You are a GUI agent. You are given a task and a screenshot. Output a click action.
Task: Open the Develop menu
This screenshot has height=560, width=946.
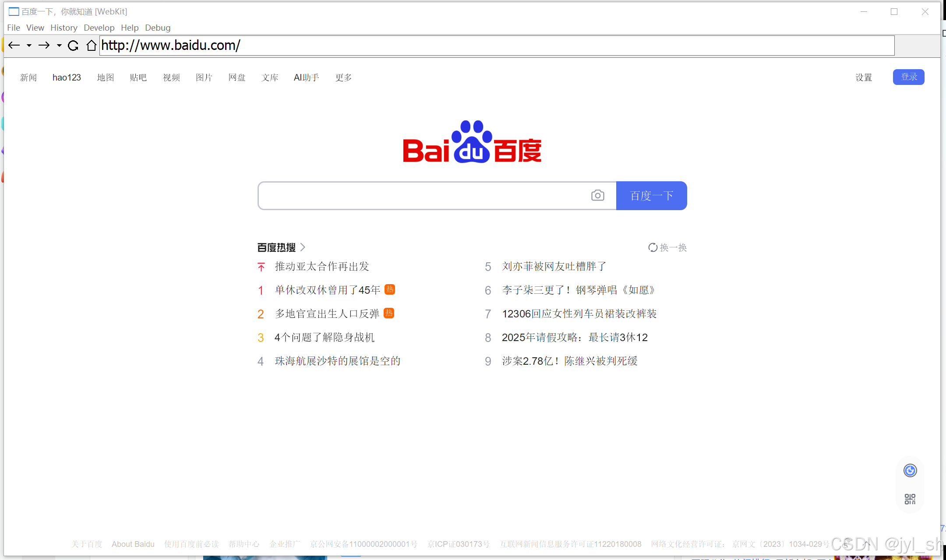[x=99, y=28]
